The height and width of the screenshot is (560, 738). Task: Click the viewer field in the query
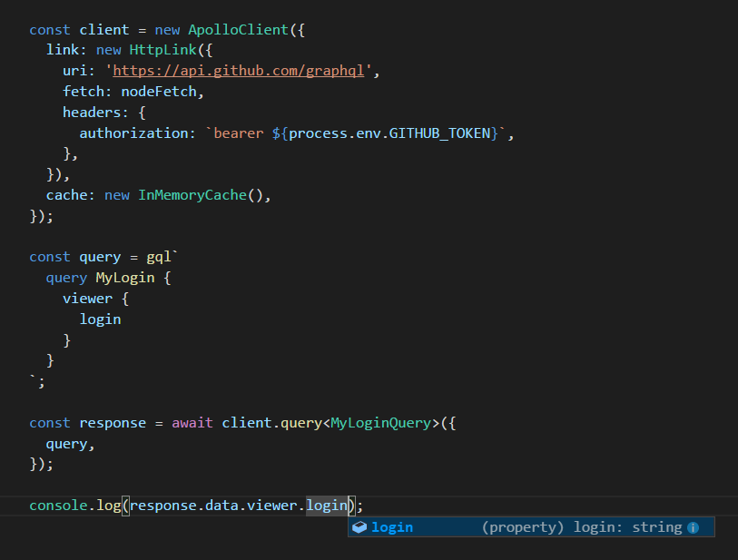[x=87, y=298]
